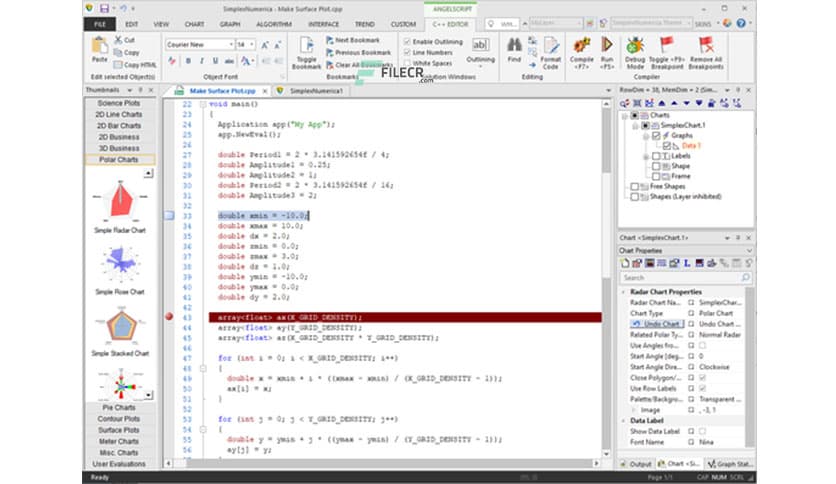Image resolution: width=836 pixels, height=484 pixels.
Task: Click the editor horizontal scrollbar
Action: pos(382,463)
